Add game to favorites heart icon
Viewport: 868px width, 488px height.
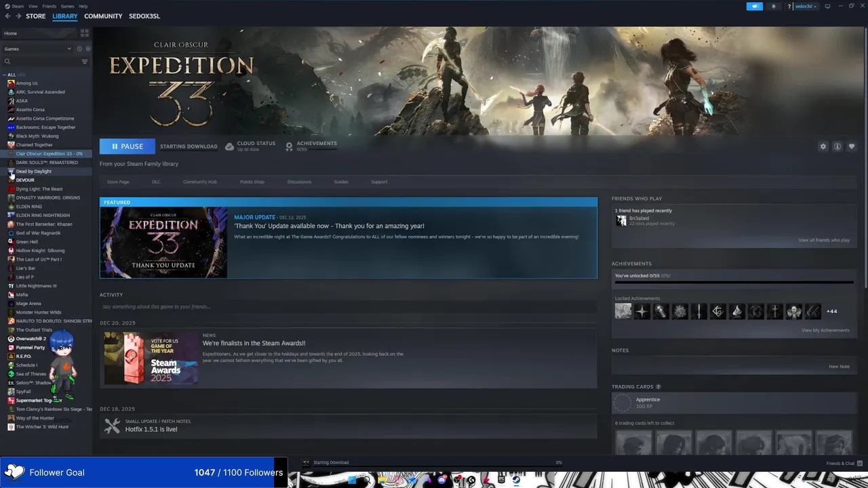(x=852, y=146)
